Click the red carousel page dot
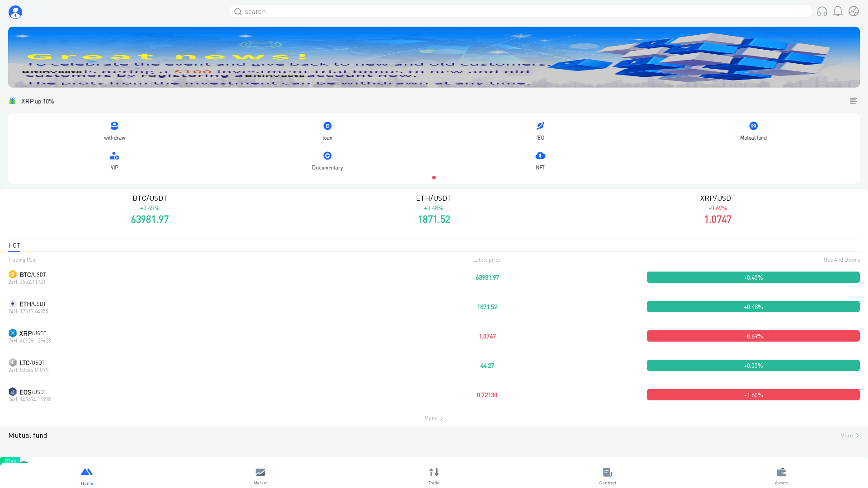This screenshot has height=488, width=868. click(434, 178)
